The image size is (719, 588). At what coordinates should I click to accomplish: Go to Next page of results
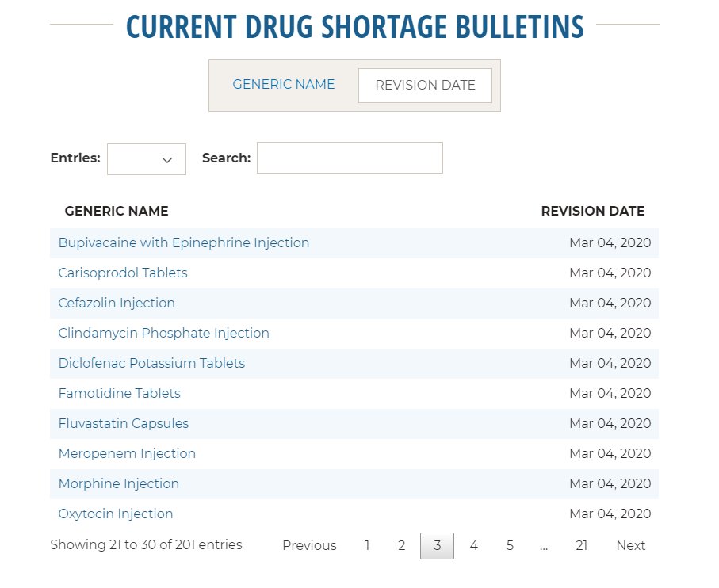pos(630,545)
